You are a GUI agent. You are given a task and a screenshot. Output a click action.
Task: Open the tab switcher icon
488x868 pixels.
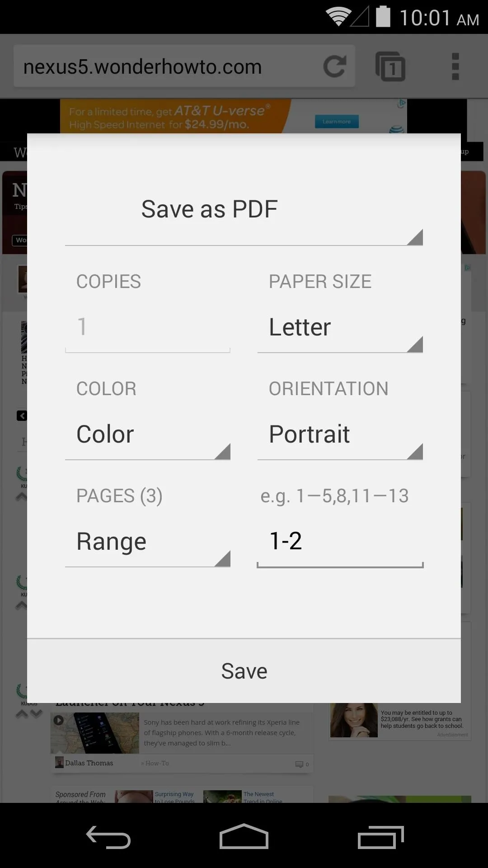[390, 66]
